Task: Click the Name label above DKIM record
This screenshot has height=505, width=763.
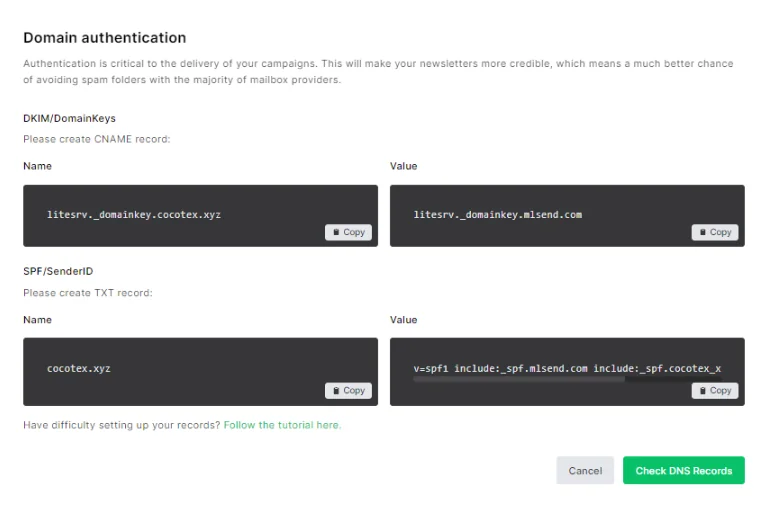Action: coord(37,166)
